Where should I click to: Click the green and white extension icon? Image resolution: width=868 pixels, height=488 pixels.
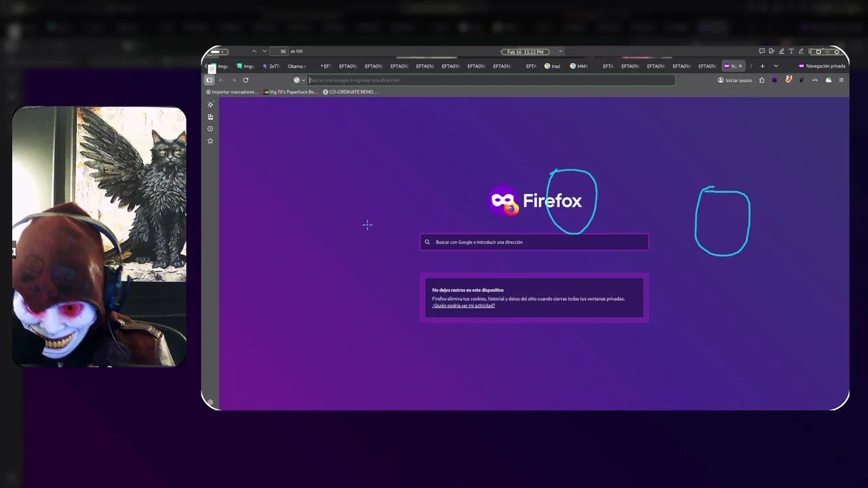828,80
